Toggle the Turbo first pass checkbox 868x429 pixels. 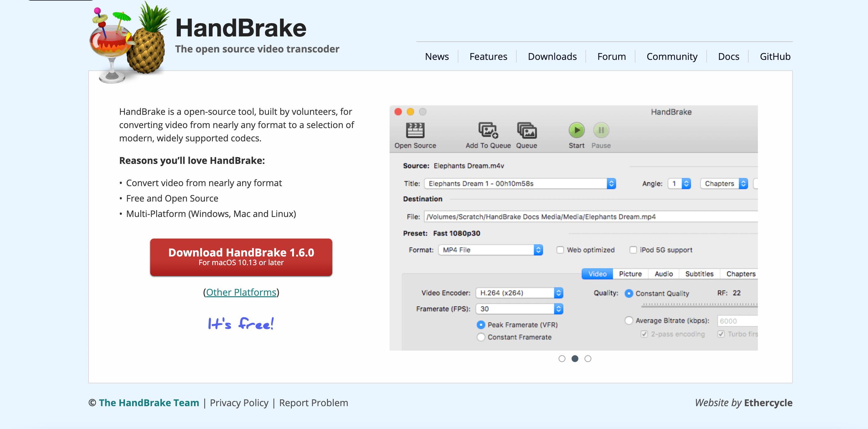(721, 334)
